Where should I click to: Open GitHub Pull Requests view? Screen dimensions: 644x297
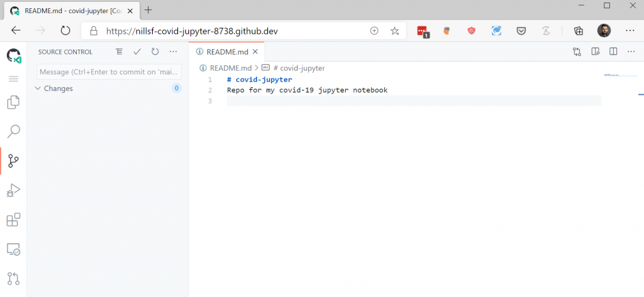(x=14, y=279)
